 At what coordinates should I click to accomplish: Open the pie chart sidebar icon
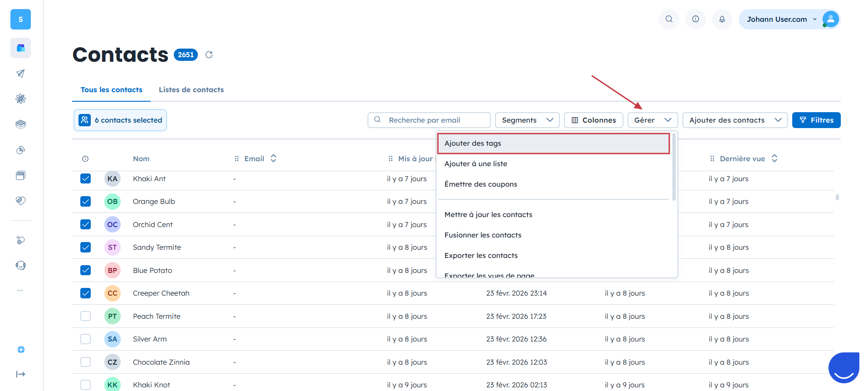click(x=20, y=150)
